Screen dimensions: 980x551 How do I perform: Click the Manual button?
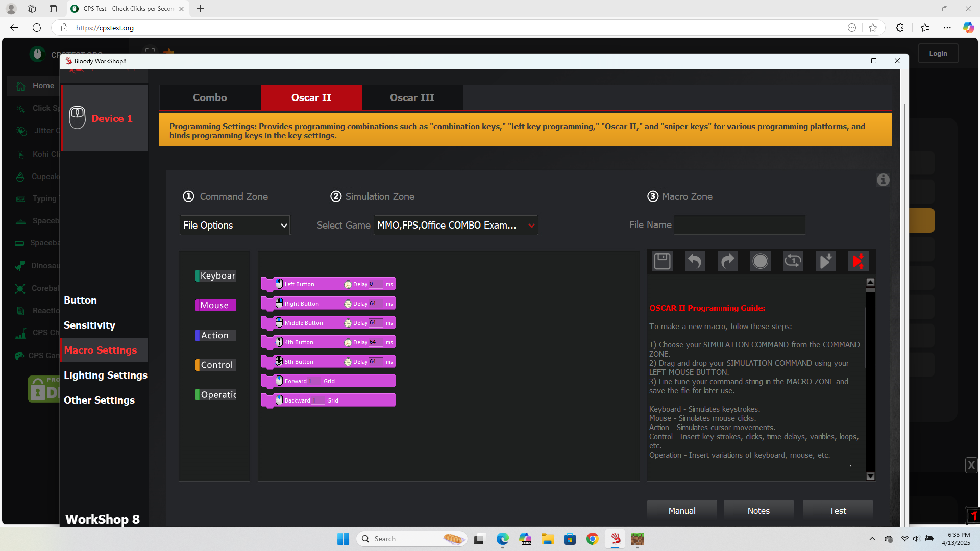(x=681, y=511)
